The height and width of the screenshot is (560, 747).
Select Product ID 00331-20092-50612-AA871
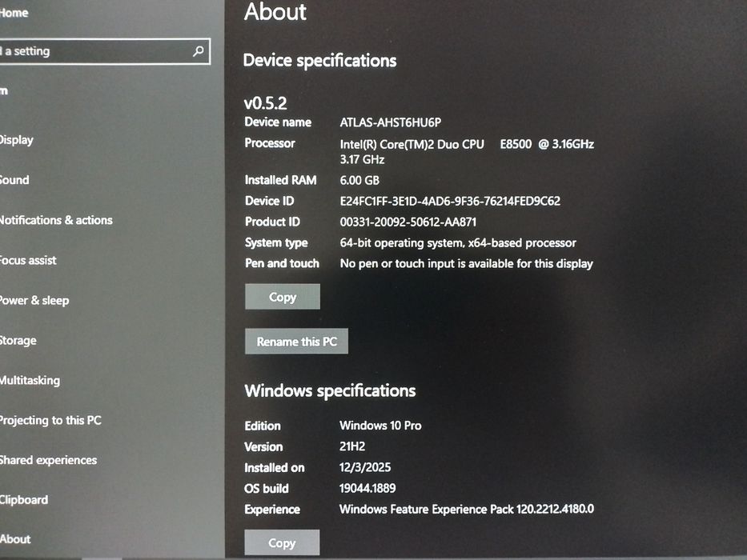pos(408,222)
